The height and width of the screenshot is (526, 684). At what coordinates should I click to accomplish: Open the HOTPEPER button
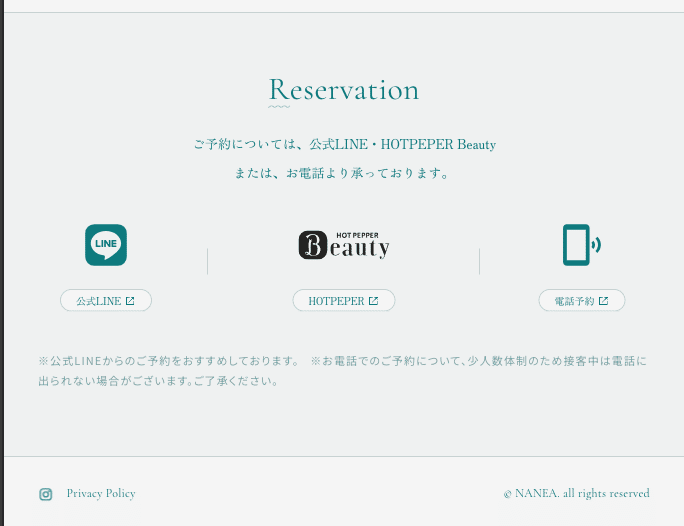(344, 301)
